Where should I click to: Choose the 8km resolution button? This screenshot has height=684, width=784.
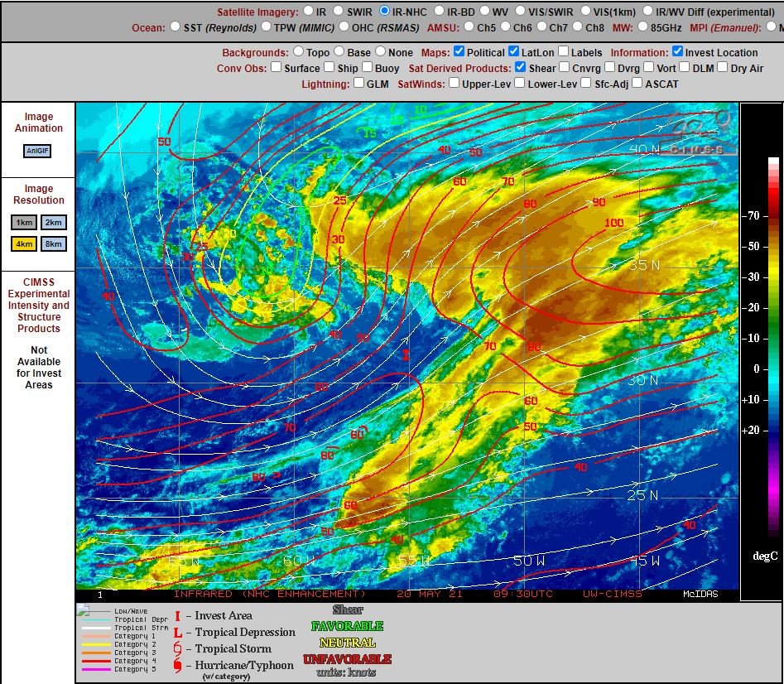tap(54, 244)
